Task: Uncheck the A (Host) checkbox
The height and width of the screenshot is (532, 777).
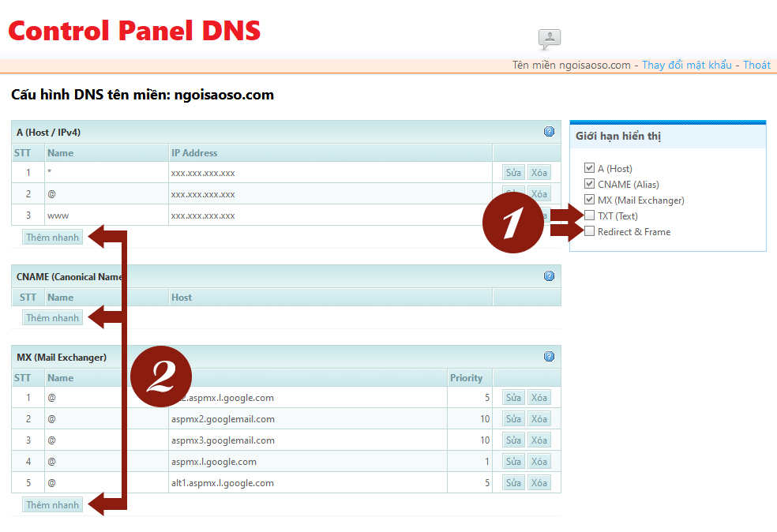Action: pos(589,168)
